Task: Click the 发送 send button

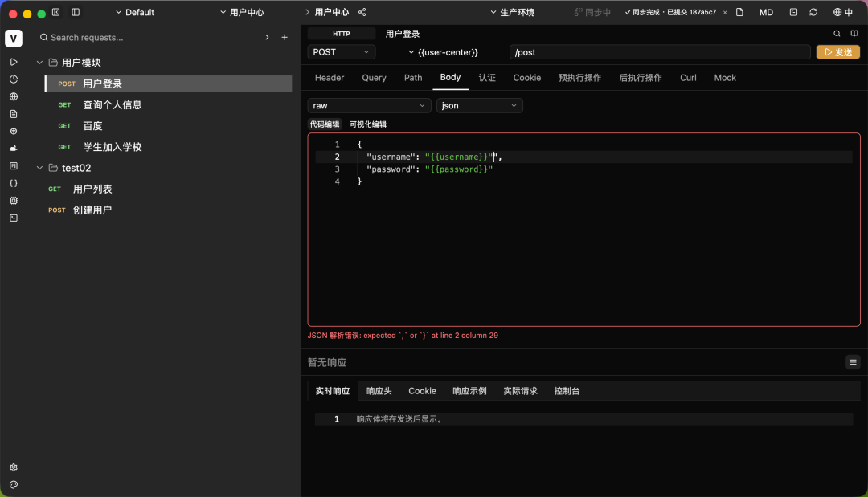Action: point(838,52)
